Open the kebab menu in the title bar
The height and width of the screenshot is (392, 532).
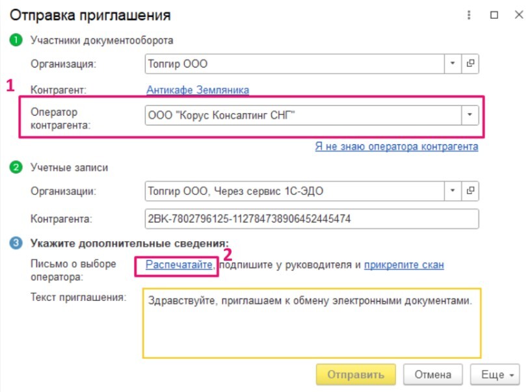[470, 15]
